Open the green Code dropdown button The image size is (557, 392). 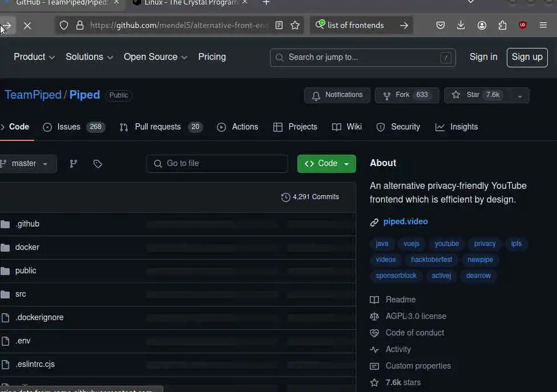tap(326, 164)
